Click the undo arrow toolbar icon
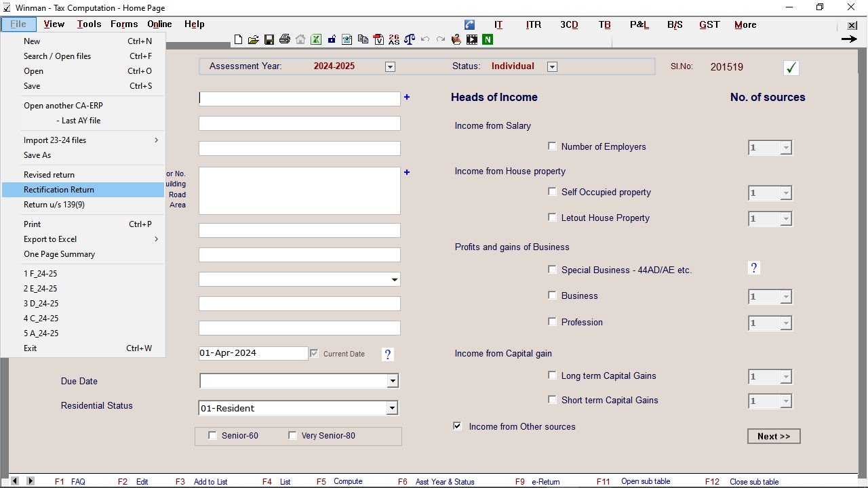The height and width of the screenshot is (488, 868). tap(425, 40)
